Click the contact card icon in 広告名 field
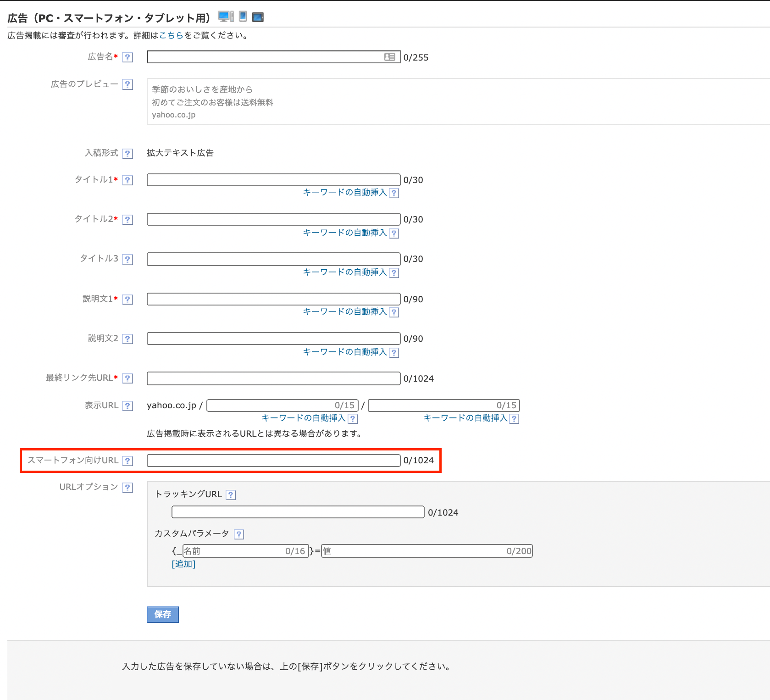The height and width of the screenshot is (700, 770). click(x=390, y=57)
